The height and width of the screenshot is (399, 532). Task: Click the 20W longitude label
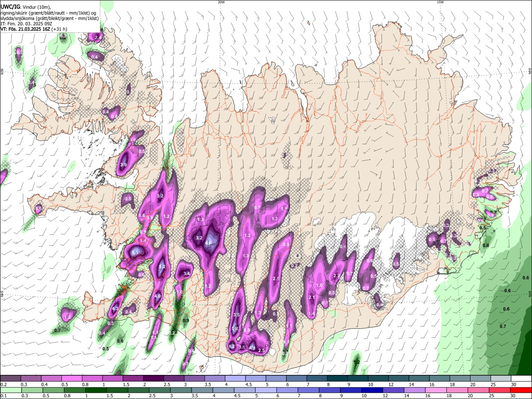point(221,2)
